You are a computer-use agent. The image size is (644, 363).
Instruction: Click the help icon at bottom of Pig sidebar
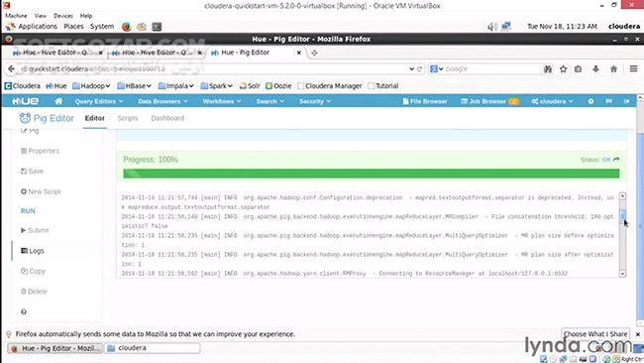coord(24,312)
